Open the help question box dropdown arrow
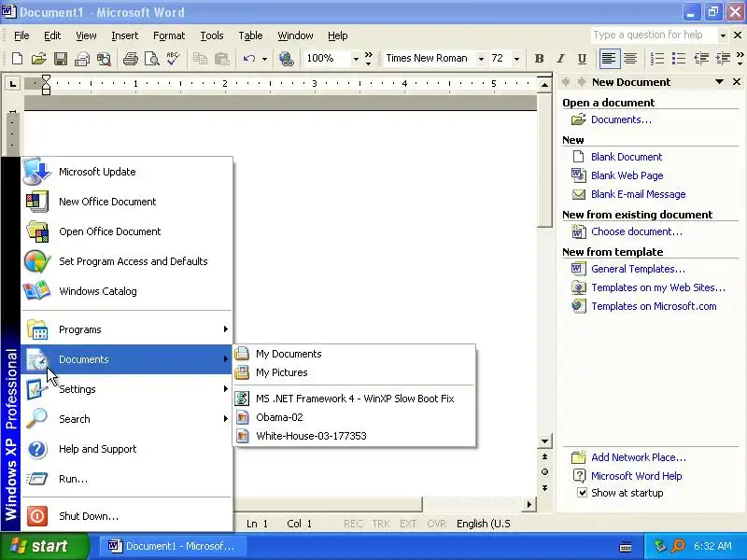Image resolution: width=747 pixels, height=560 pixels. click(x=723, y=35)
